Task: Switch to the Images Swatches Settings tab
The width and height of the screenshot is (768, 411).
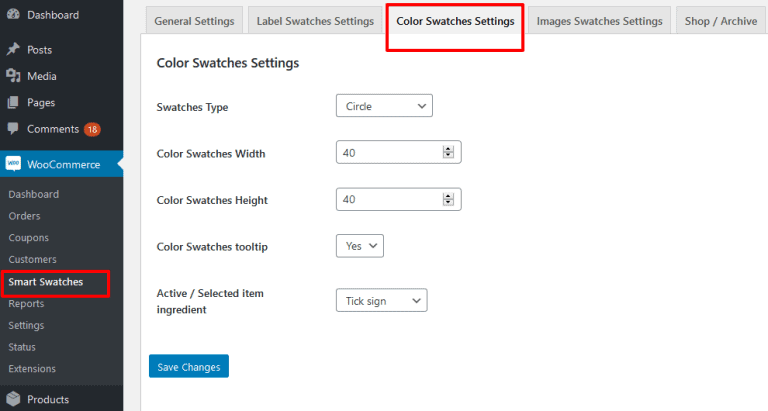Action: [x=600, y=21]
